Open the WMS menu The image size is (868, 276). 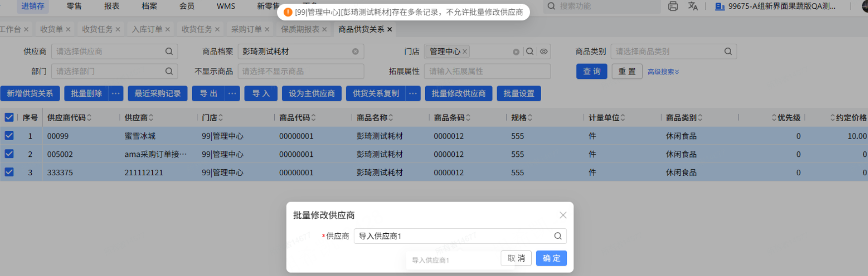226,6
